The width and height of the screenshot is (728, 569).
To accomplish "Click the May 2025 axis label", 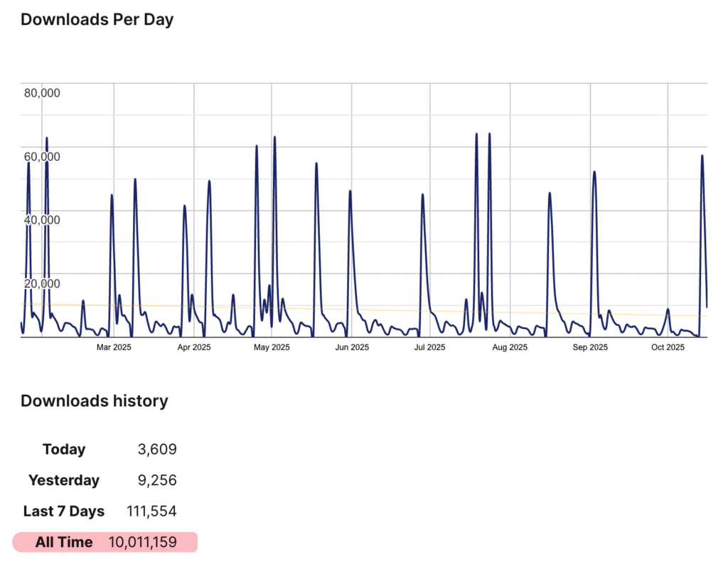I will [272, 347].
